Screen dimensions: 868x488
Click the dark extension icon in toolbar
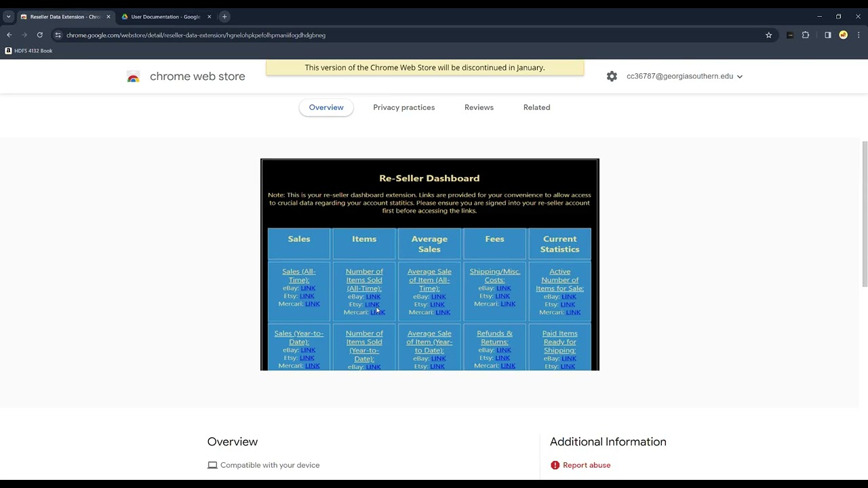(x=790, y=35)
